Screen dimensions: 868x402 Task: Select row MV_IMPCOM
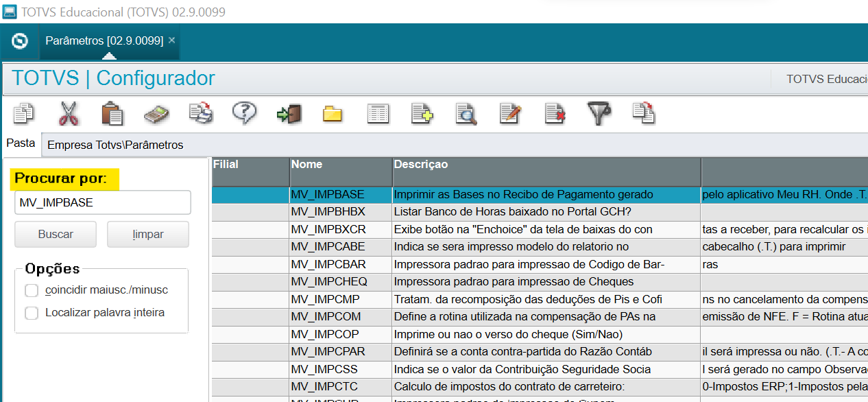(x=540, y=317)
